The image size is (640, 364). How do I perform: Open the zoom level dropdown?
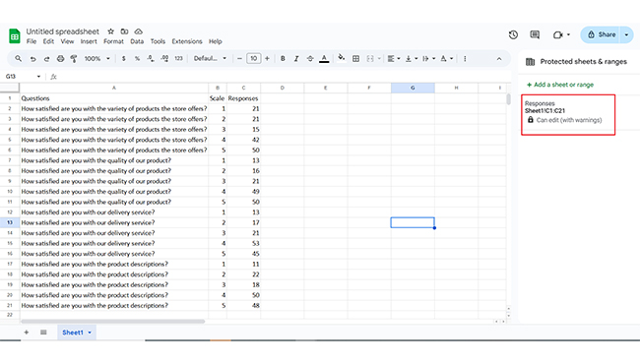pos(97,59)
